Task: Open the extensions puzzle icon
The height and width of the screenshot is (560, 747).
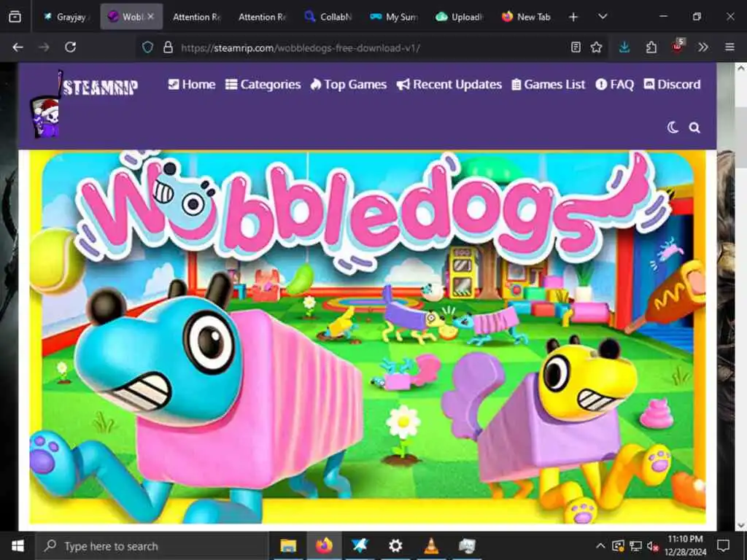Action: (651, 47)
